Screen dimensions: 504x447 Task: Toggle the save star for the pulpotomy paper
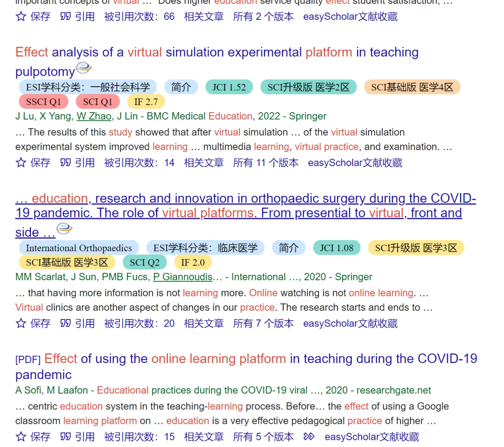point(21,163)
